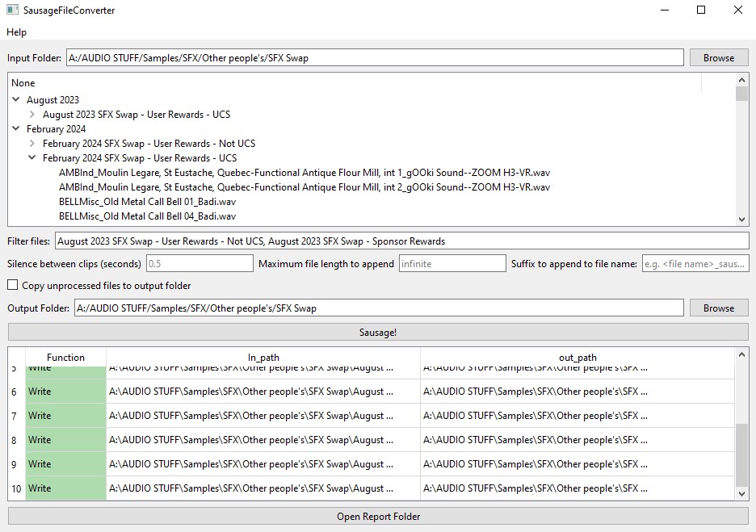Click Open Report Folder button

pyautogui.click(x=378, y=516)
